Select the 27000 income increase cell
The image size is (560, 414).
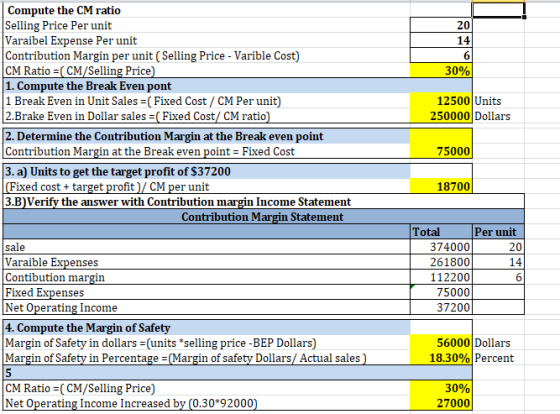pos(441,403)
